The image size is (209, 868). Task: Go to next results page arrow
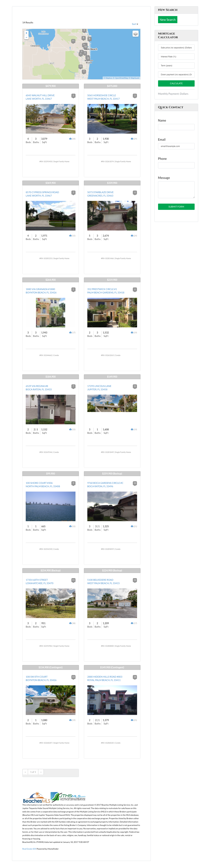[41, 772]
